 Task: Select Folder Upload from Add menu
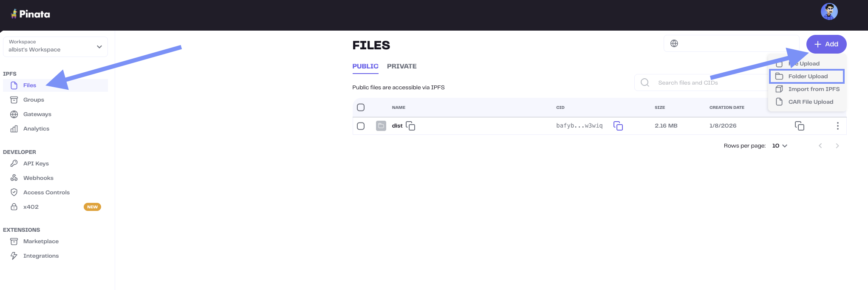click(807, 77)
